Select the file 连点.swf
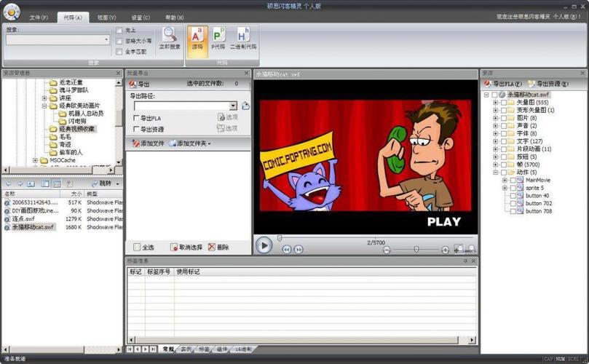This screenshot has width=589, height=364. click(23, 218)
